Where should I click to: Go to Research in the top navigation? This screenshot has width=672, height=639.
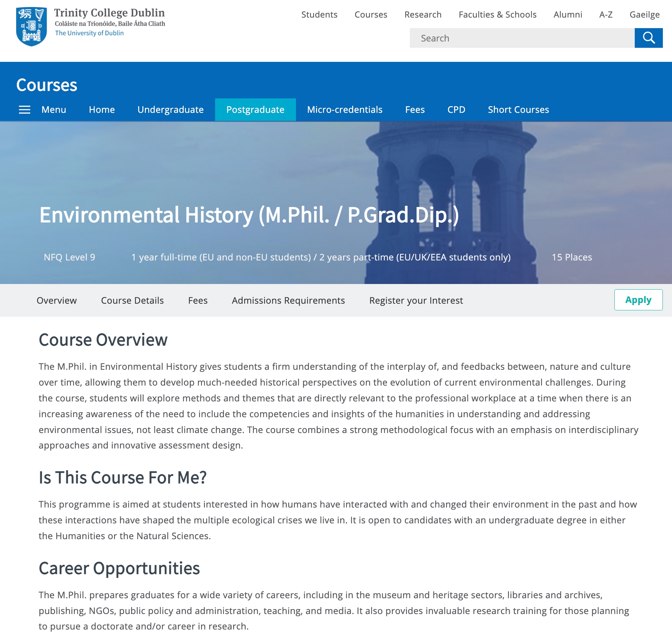click(423, 14)
